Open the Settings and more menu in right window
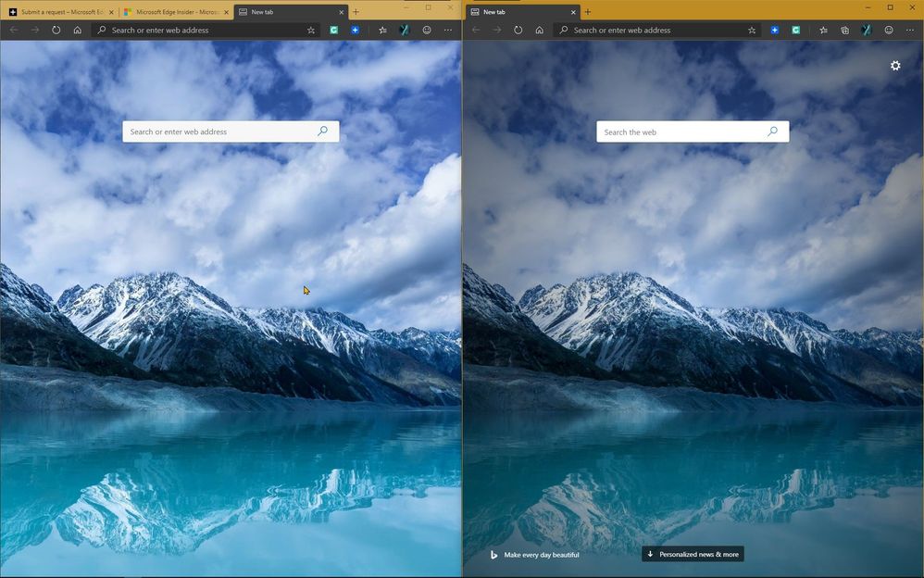924x578 pixels. pyautogui.click(x=910, y=30)
